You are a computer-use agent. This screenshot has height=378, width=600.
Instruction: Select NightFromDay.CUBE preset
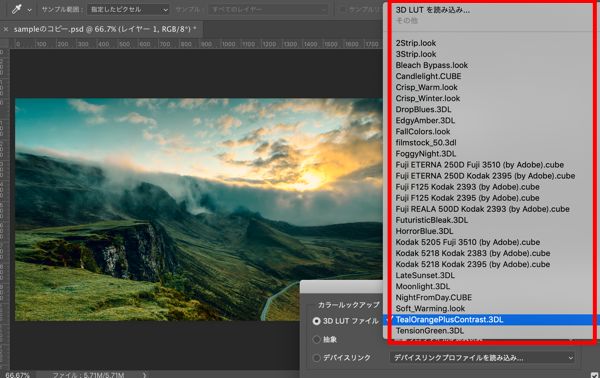(x=434, y=298)
